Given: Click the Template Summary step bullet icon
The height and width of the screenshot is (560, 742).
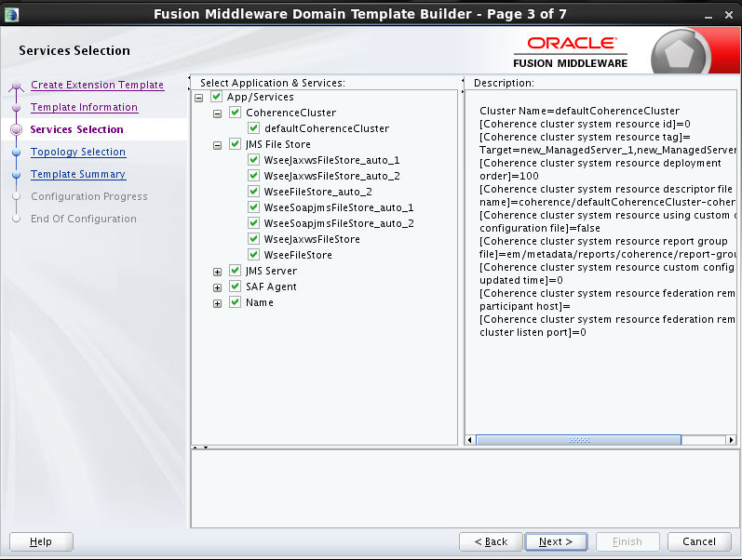Looking at the screenshot, I should click(17, 175).
